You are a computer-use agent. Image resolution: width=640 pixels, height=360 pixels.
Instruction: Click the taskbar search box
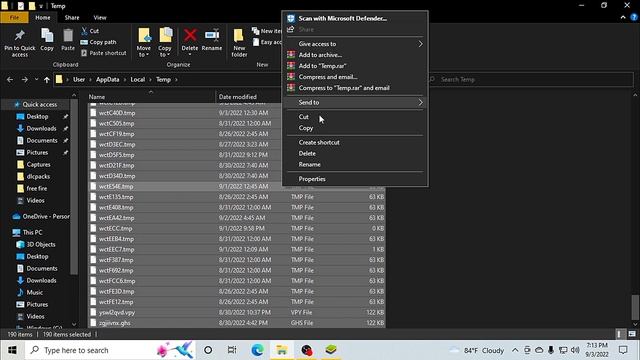pyautogui.click(x=110, y=350)
